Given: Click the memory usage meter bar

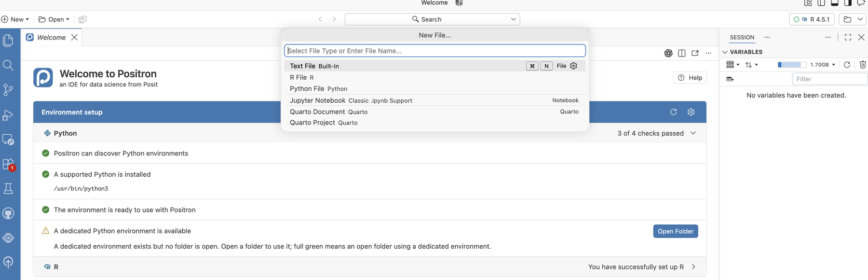Looking at the screenshot, I should point(792,65).
